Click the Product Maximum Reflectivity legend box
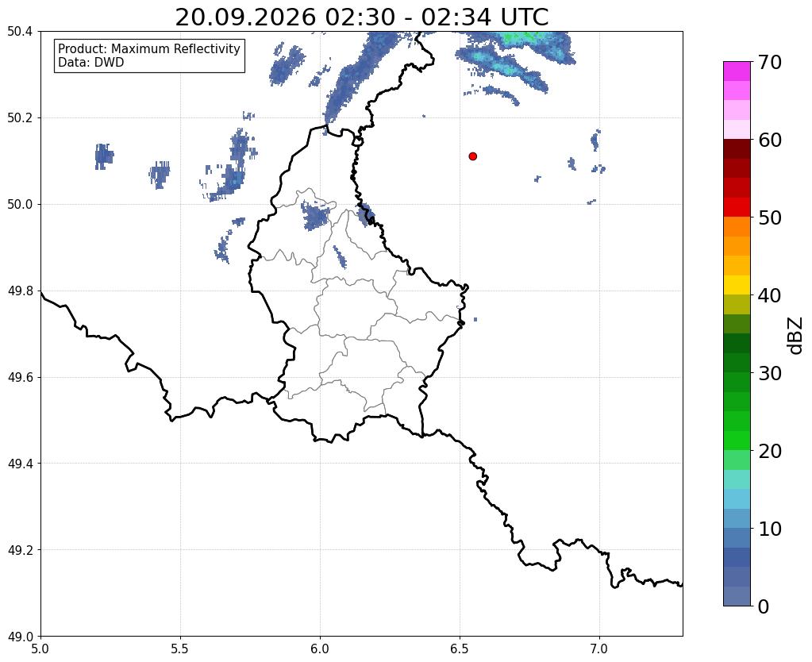The width and height of the screenshot is (812, 662). (149, 56)
